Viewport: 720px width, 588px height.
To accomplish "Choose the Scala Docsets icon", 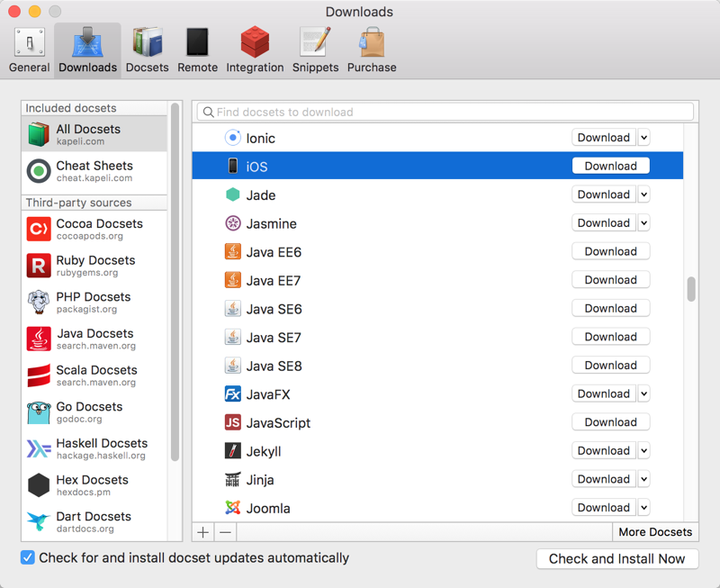I will [x=39, y=375].
